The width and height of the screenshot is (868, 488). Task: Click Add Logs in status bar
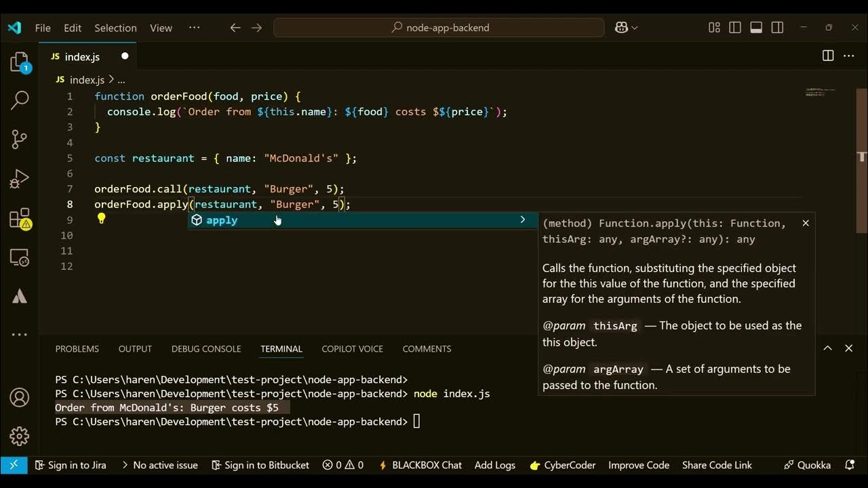(x=495, y=465)
